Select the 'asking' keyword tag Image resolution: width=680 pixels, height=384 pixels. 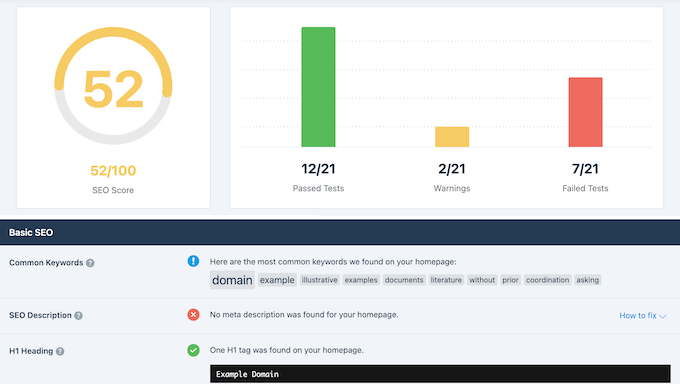[x=588, y=280]
